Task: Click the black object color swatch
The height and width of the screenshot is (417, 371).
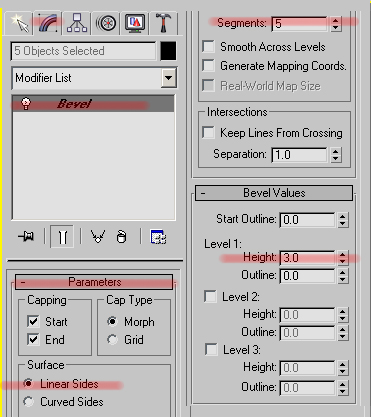Action: 168,51
